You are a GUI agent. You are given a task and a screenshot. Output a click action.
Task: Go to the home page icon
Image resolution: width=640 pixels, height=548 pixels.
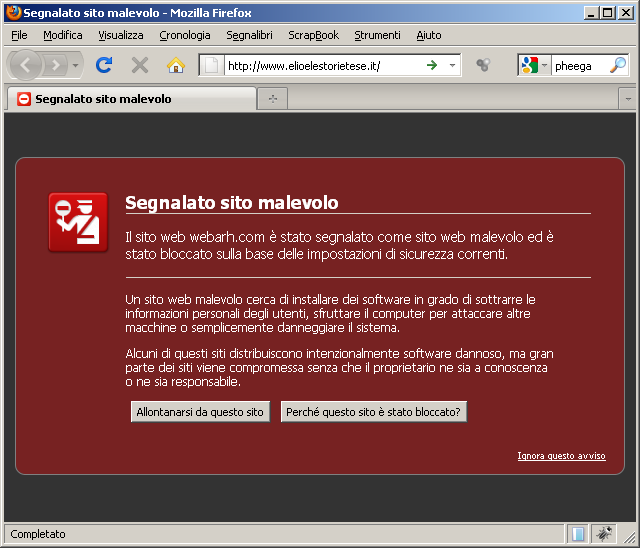tap(176, 65)
